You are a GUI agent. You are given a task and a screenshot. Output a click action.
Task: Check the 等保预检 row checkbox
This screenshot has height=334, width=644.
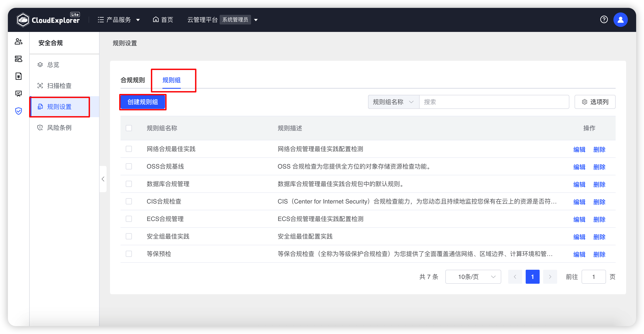tap(129, 254)
